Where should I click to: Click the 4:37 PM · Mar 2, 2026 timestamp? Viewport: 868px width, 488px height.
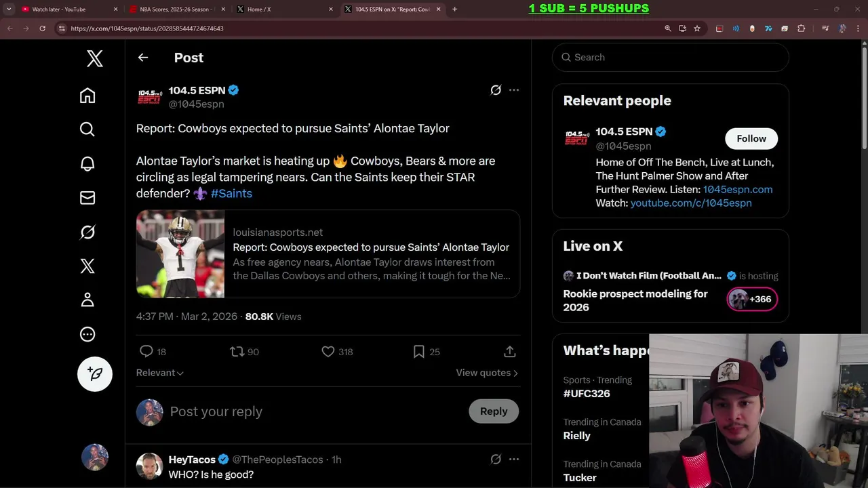[x=186, y=317]
